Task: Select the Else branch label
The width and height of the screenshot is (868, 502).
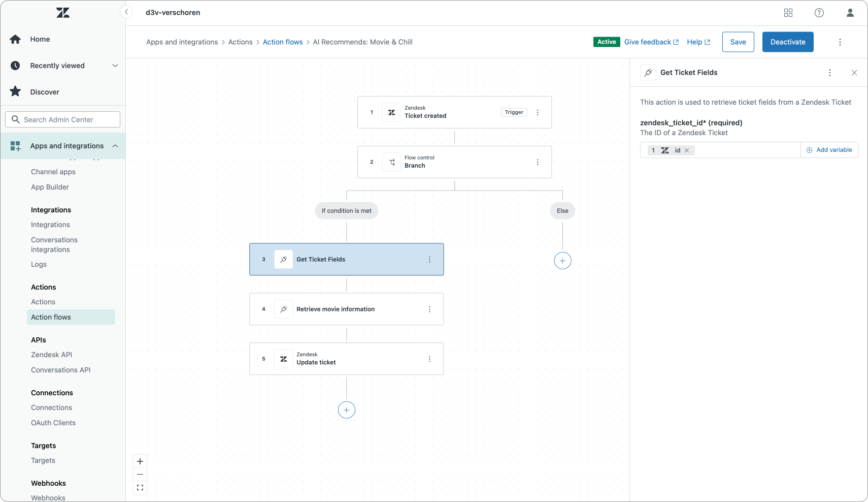Action: [x=562, y=211]
